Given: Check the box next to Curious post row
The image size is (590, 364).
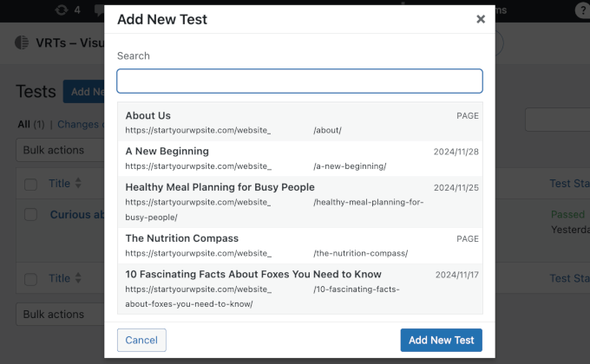Looking at the screenshot, I should pos(31,214).
